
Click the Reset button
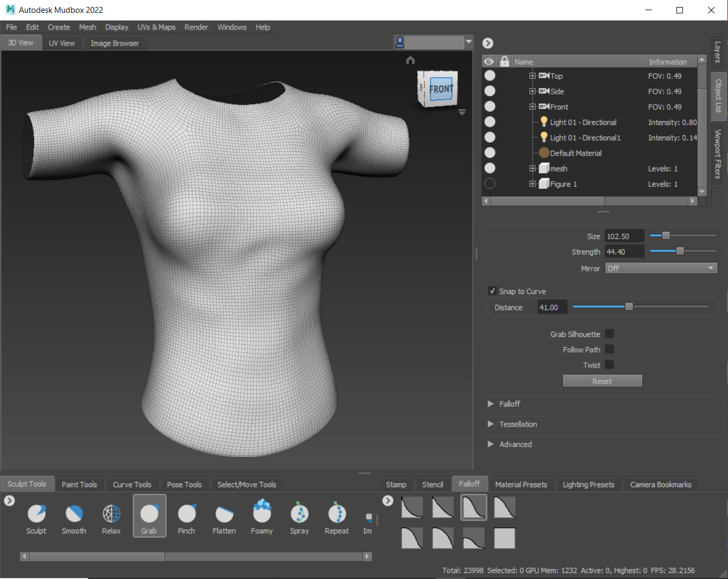tap(602, 381)
